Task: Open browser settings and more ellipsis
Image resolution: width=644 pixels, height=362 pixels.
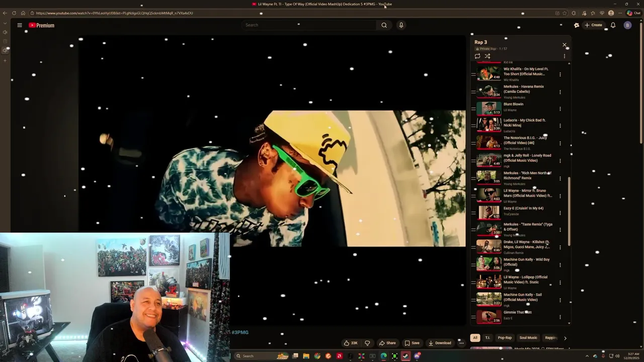Action: (x=619, y=13)
